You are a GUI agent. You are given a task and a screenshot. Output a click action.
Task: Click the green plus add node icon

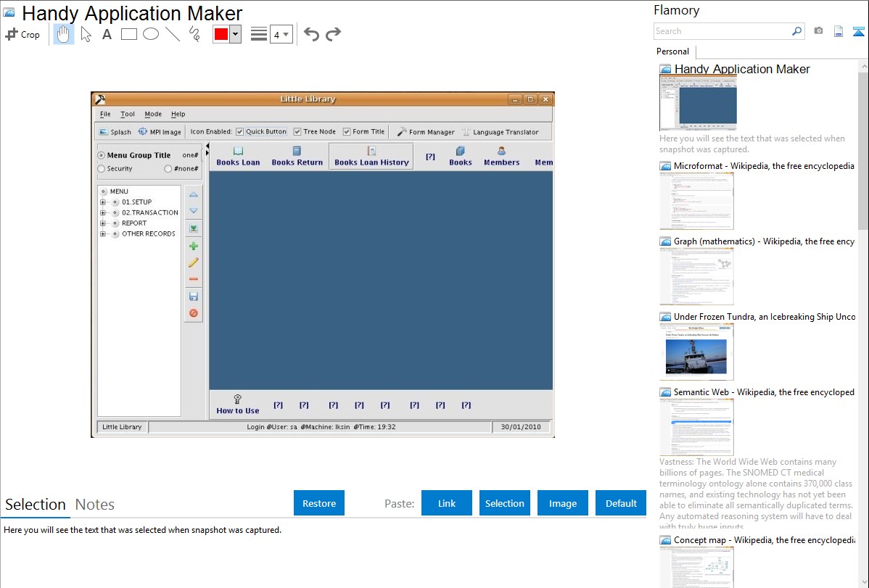click(194, 246)
